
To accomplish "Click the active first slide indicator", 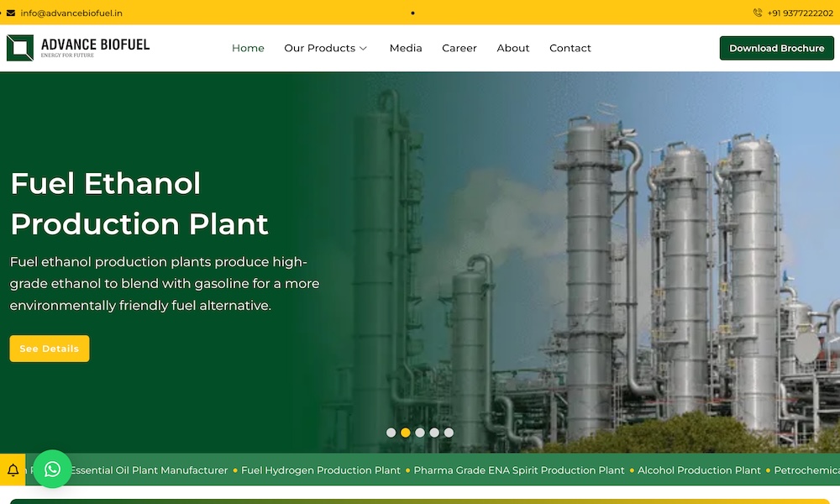I will pyautogui.click(x=391, y=433).
